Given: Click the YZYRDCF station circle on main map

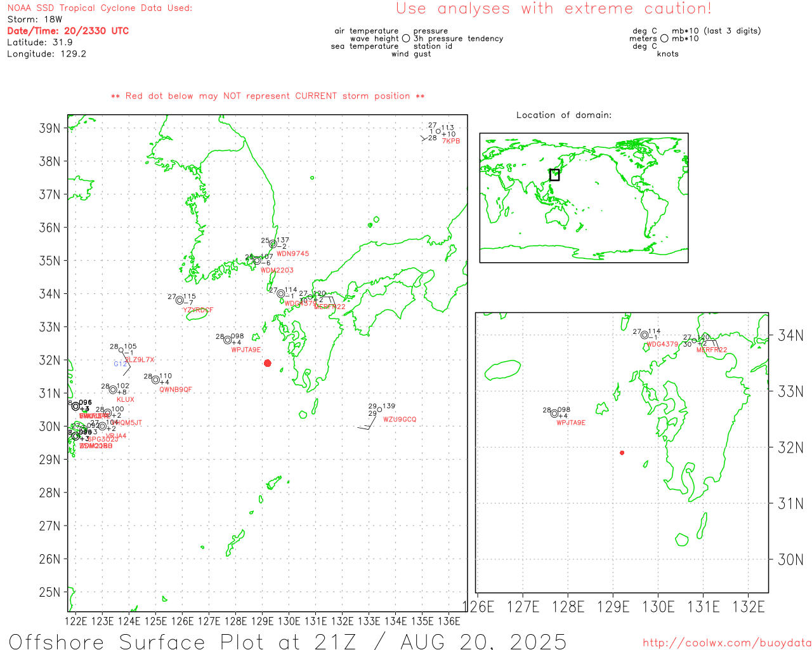Looking at the screenshot, I should tap(180, 300).
